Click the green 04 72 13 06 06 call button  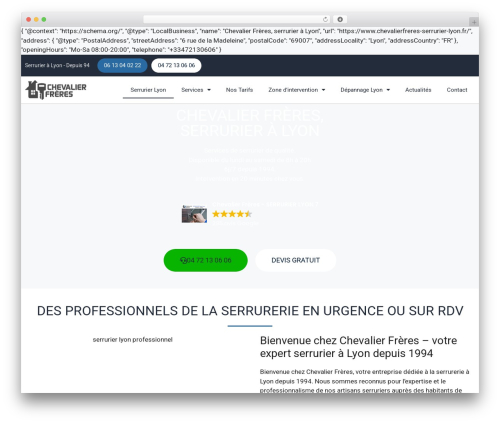[x=206, y=260]
